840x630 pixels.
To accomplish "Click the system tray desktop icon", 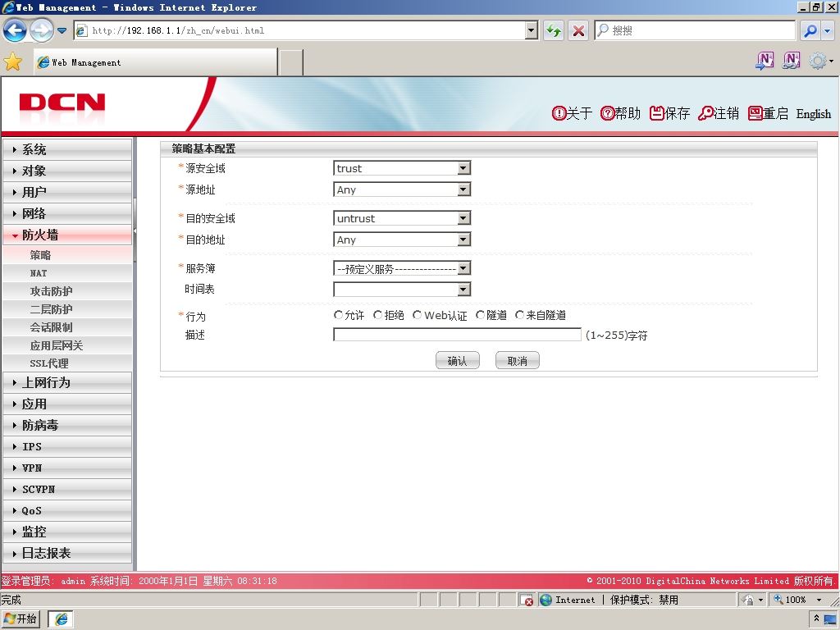I will [x=830, y=620].
